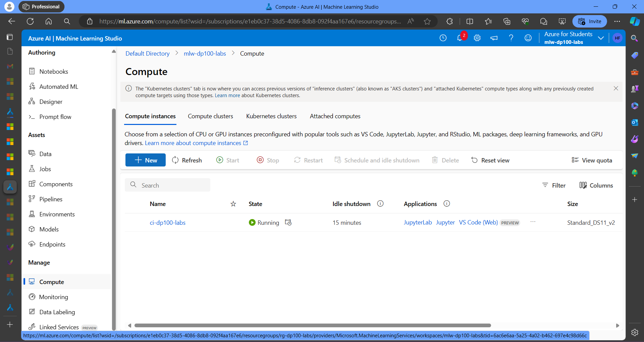Open the help question mark icon
The image size is (644, 342).
pos(511,38)
